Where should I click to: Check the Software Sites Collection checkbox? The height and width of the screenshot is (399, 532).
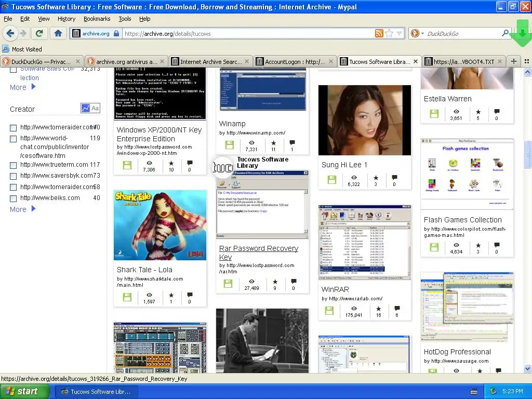tap(13, 70)
